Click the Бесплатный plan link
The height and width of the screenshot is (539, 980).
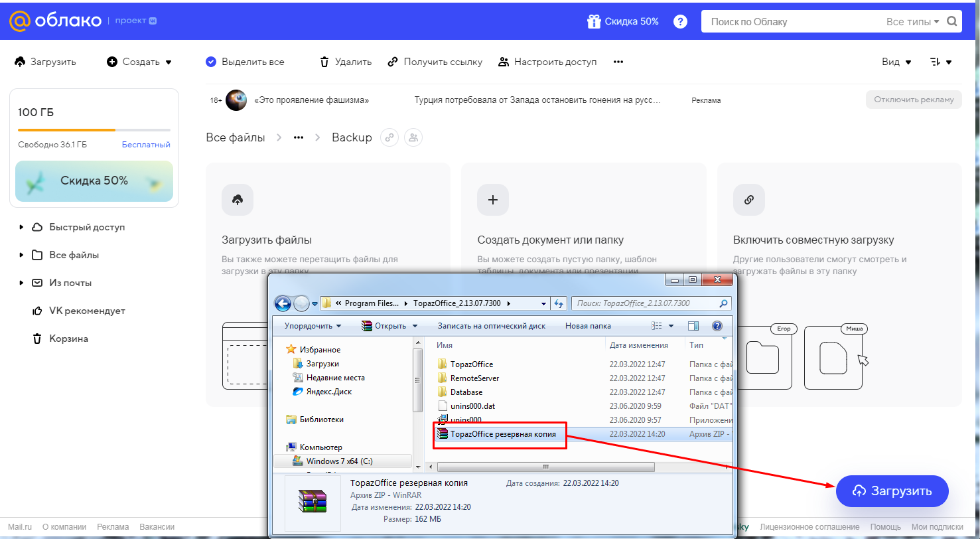(146, 145)
